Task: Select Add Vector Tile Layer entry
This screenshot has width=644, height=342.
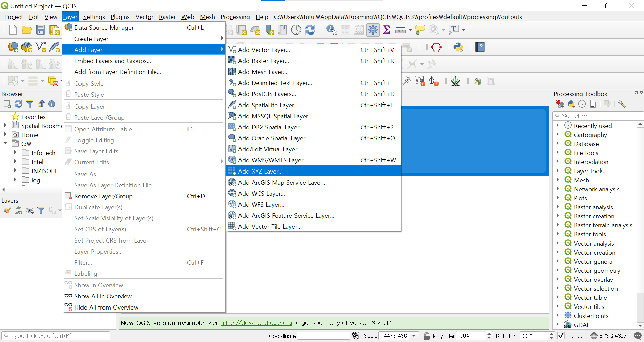Action: tap(313, 226)
